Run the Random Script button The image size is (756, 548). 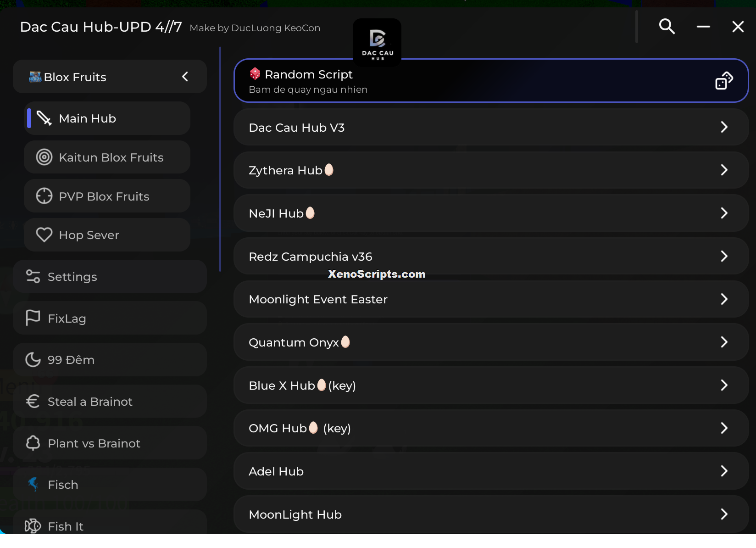(491, 81)
